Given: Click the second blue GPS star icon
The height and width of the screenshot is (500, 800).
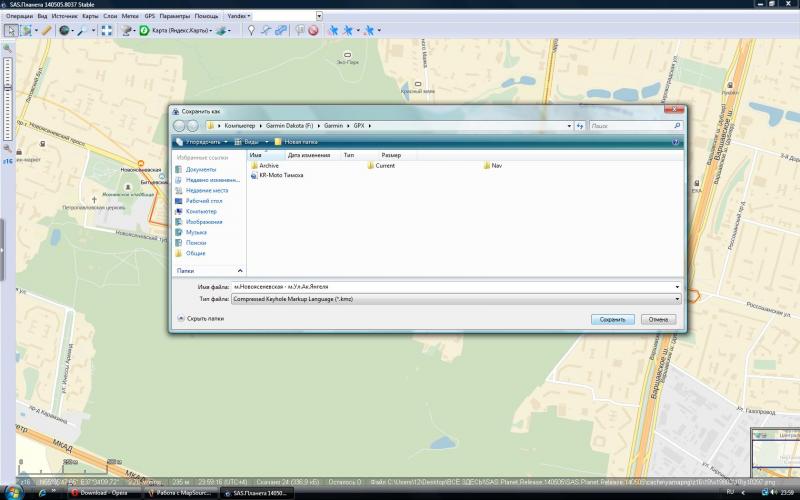Looking at the screenshot, I should tap(348, 31).
